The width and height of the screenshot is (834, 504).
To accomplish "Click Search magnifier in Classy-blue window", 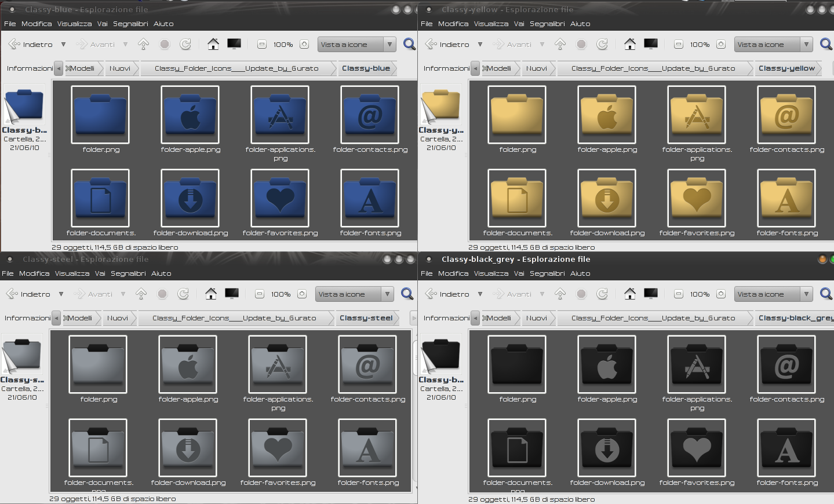I will (409, 44).
